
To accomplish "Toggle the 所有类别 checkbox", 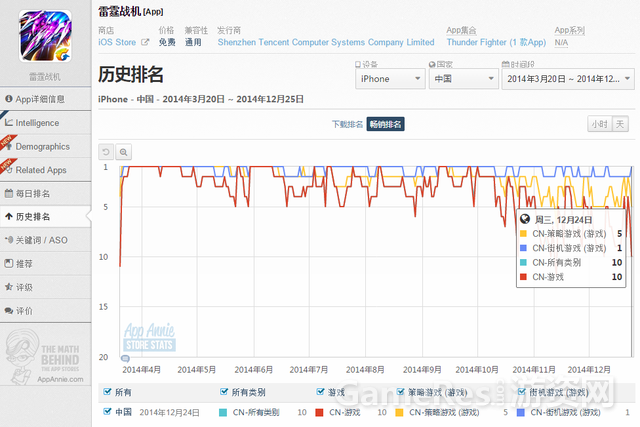I will click(224, 392).
